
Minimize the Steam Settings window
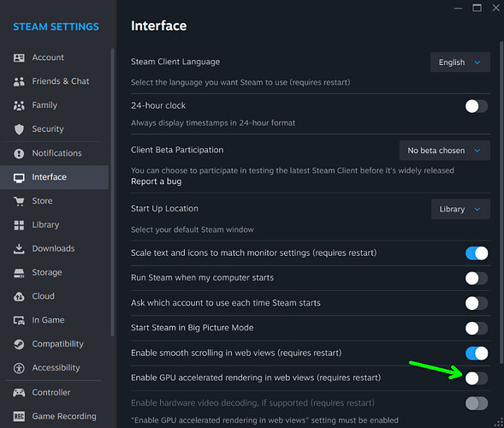458,8
